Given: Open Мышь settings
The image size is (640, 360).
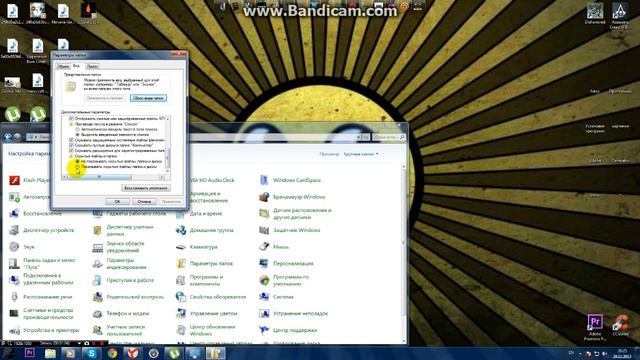Looking at the screenshot, I should coord(274,247).
